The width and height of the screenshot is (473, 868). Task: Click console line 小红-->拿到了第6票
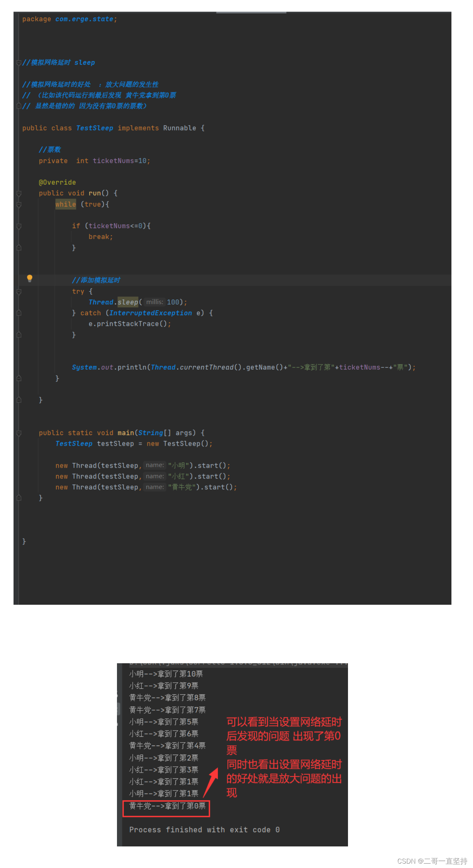(164, 734)
